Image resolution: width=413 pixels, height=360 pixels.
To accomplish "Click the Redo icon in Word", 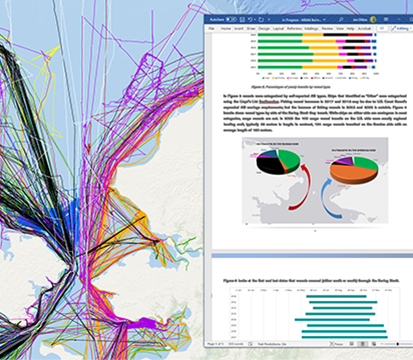I will click(x=261, y=20).
